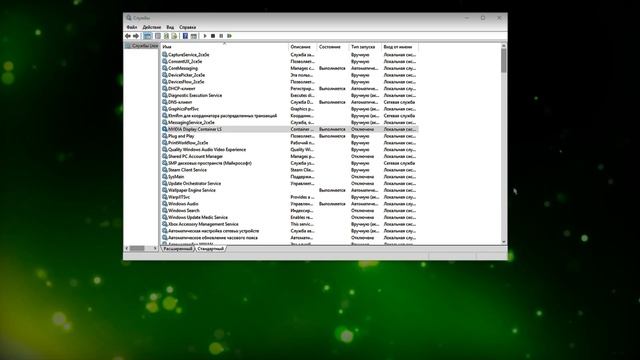Click the gear icon beside CaptureService_2ce5e
The width and height of the screenshot is (640, 360).
point(165,54)
